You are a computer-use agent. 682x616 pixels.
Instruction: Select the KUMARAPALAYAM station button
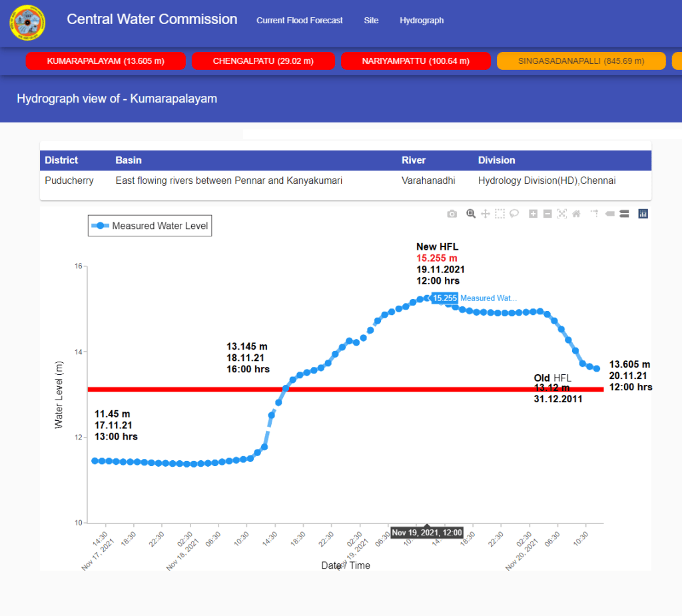[x=106, y=61]
